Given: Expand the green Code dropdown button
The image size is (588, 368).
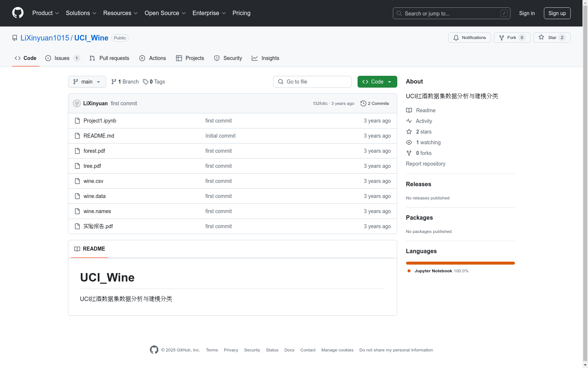Looking at the screenshot, I should point(377,82).
